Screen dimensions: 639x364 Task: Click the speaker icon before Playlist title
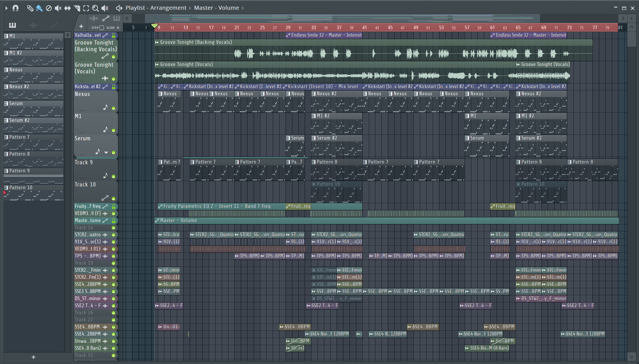coord(119,8)
